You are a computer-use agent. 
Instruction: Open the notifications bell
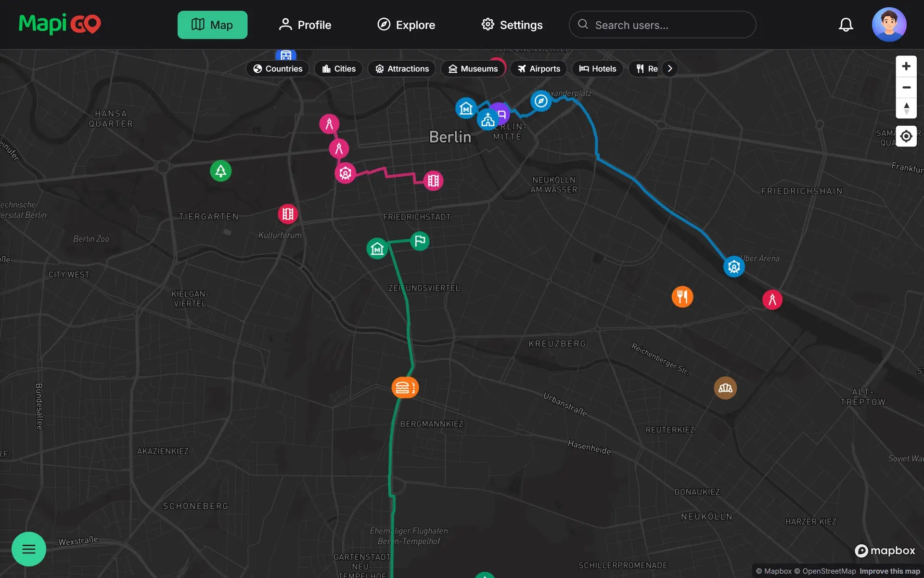point(846,25)
